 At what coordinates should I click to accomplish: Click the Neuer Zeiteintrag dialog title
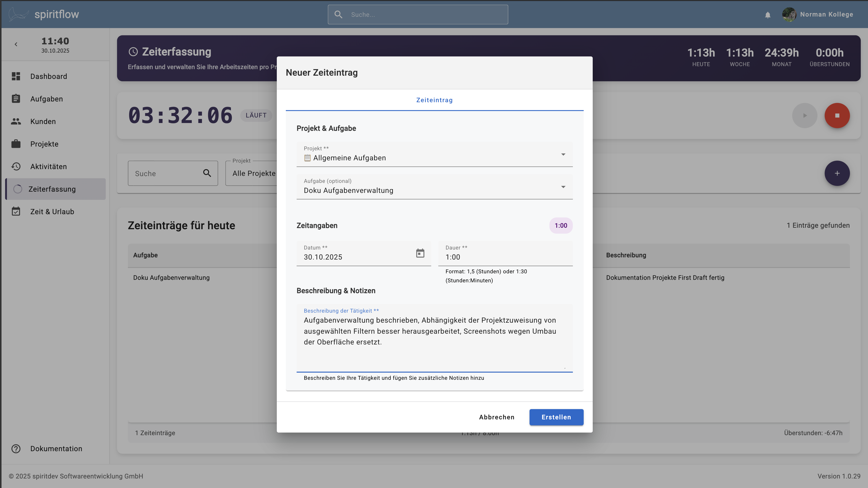321,73
